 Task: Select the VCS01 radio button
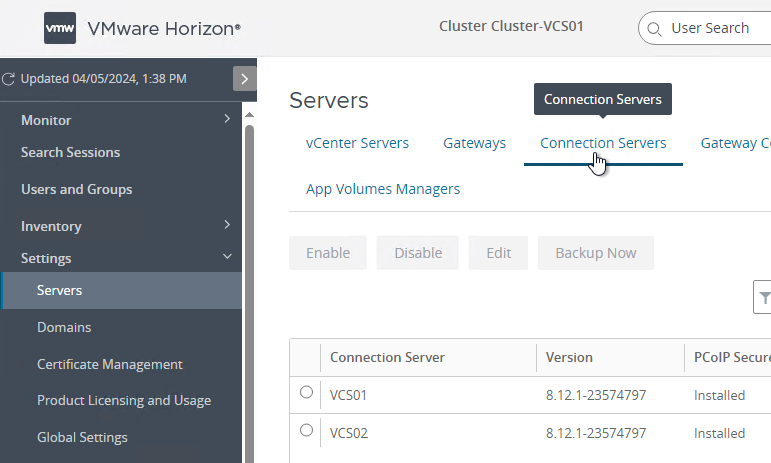pyautogui.click(x=306, y=393)
